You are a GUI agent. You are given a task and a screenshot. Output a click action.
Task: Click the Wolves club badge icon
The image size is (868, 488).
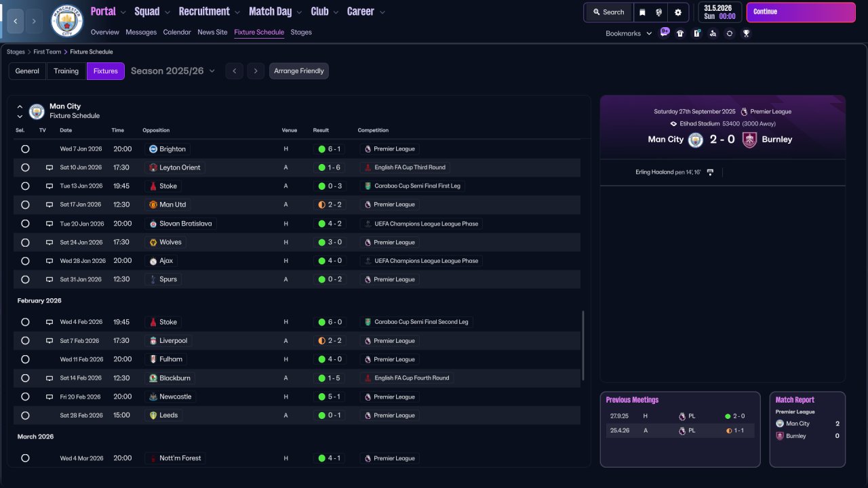153,242
